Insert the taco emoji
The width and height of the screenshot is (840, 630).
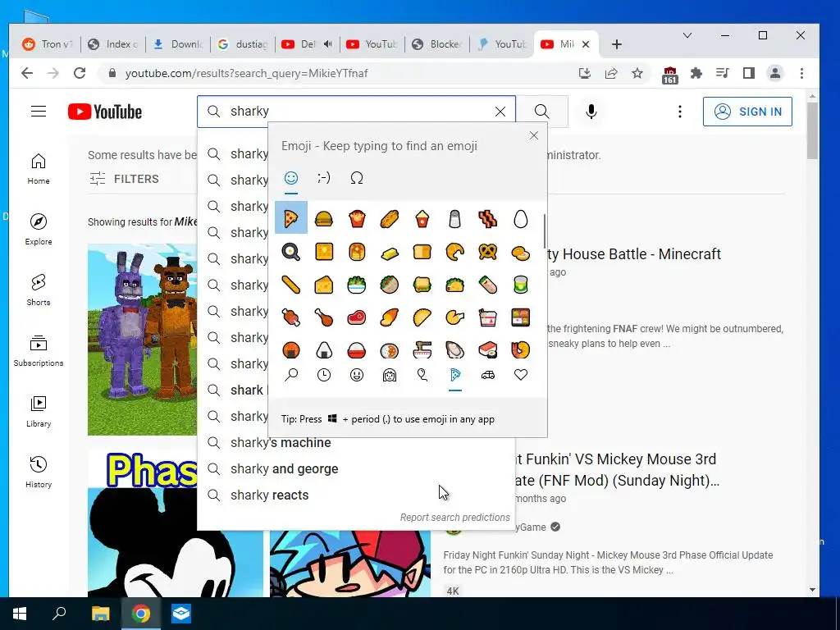(454, 285)
